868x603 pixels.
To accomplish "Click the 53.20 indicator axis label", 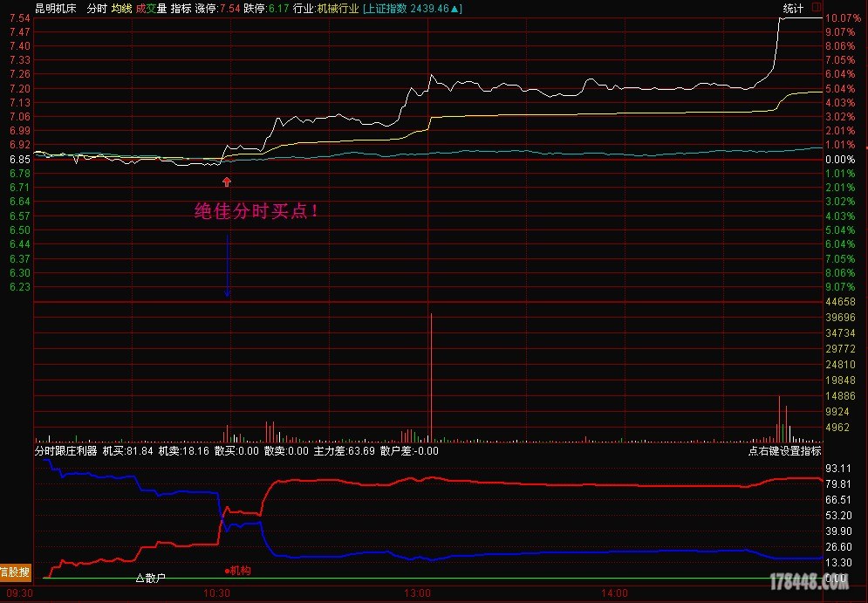I will [x=838, y=516].
